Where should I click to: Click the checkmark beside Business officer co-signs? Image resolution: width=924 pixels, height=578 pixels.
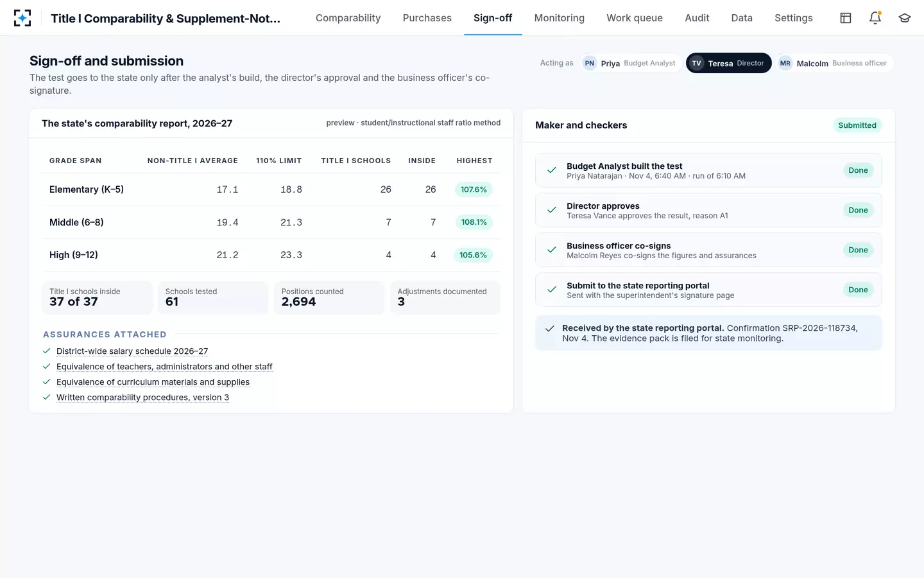pos(551,250)
